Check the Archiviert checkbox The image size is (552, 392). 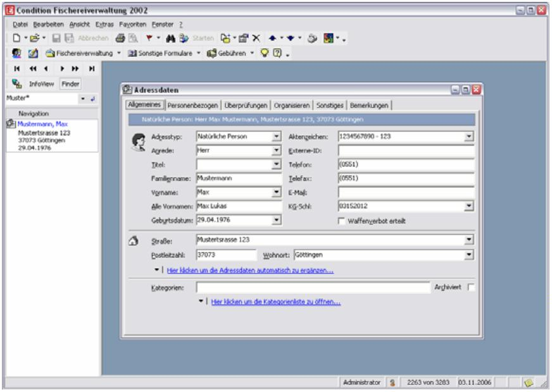[470, 288]
